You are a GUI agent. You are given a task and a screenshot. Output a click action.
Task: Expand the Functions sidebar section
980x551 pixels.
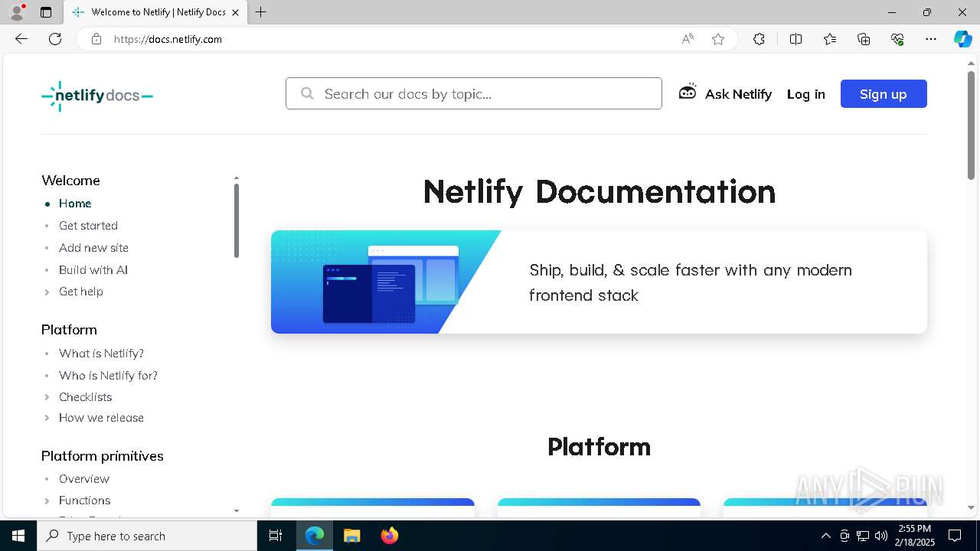click(x=47, y=500)
